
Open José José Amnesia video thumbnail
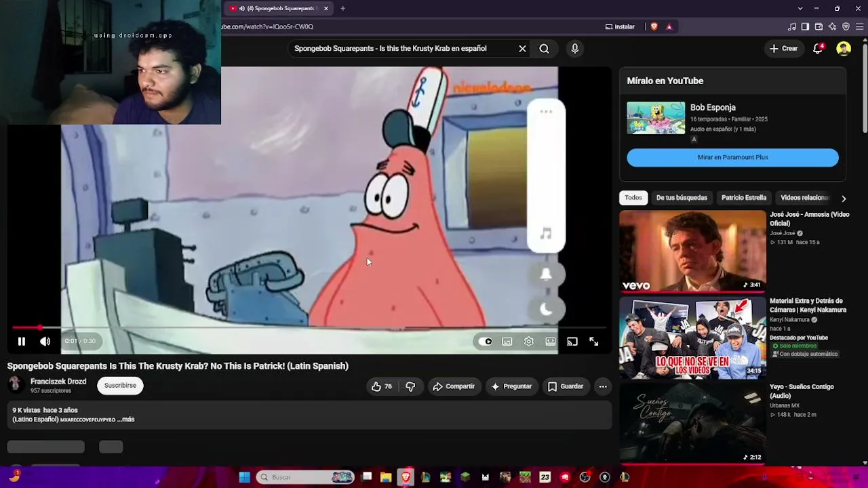692,251
